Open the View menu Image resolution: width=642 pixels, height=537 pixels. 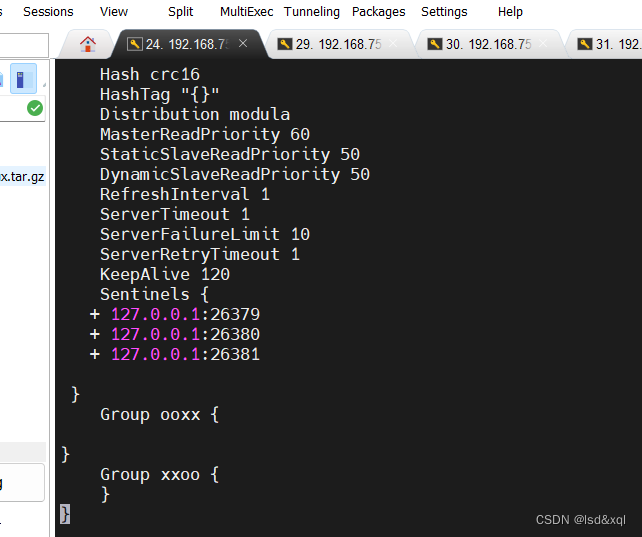114,12
